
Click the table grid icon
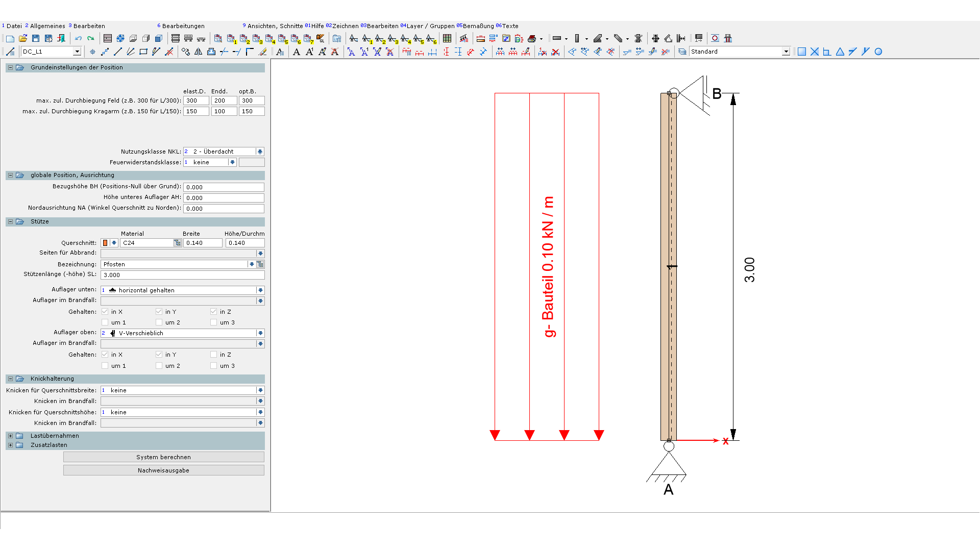coord(447,38)
